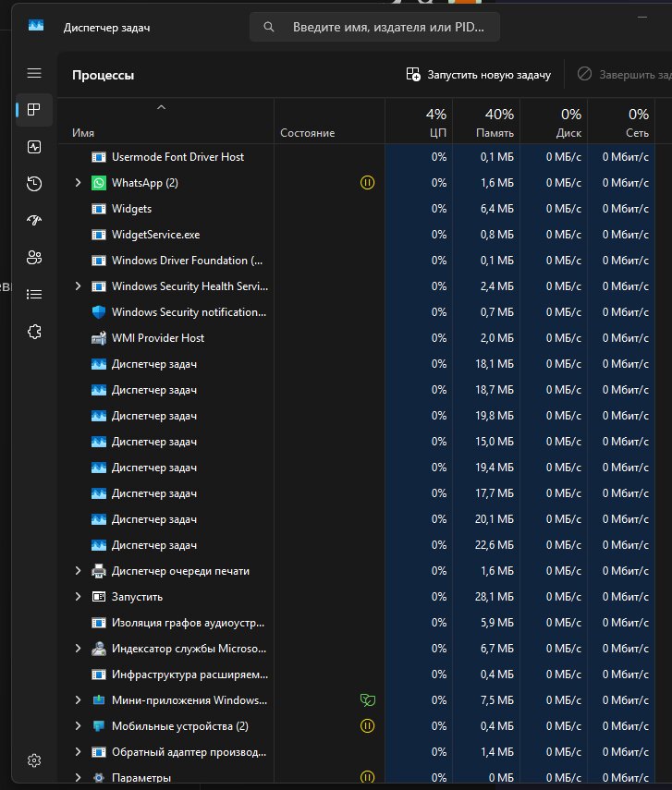Image resolution: width=672 pixels, height=790 pixels.
Task: Expand Диспетчер очереди печати process
Action: (x=79, y=571)
